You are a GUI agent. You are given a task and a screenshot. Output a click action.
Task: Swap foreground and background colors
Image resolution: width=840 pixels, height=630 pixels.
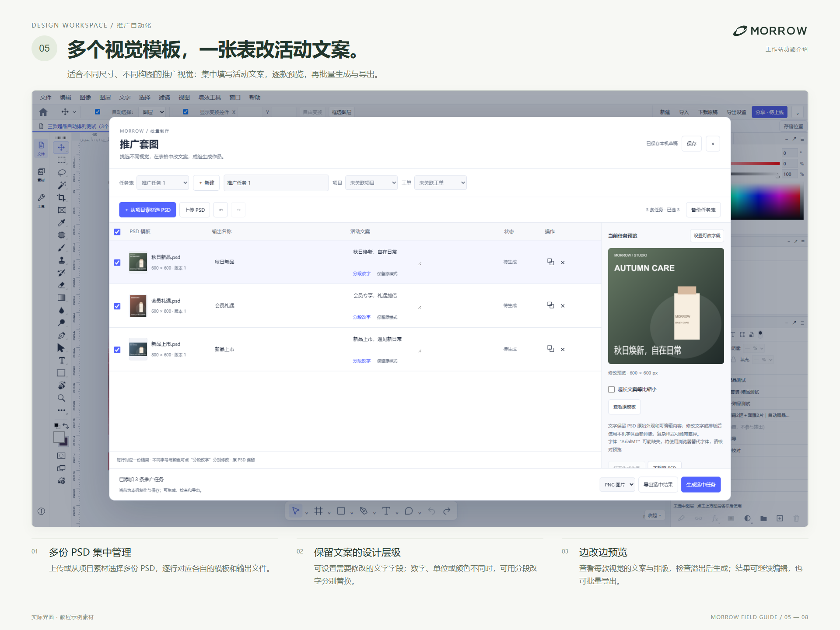click(66, 426)
